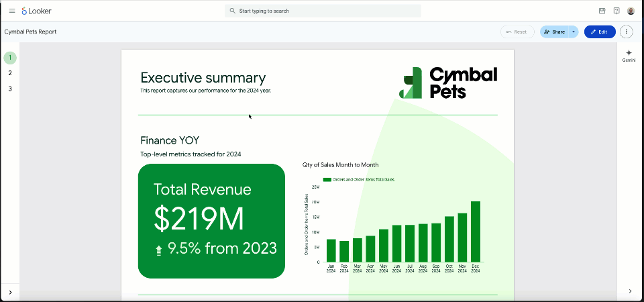Click the Edit button
Screen dimensions: 644x302
coord(600,32)
